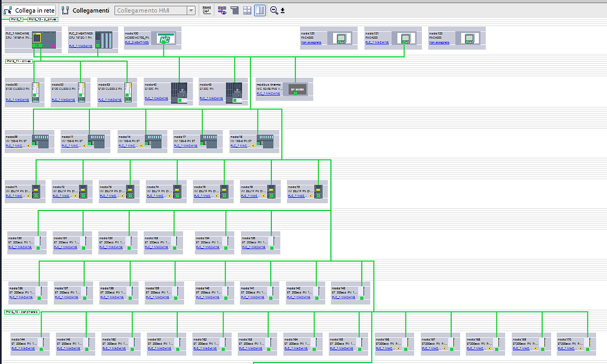The width and height of the screenshot is (607, 364).
Task: Click the nodo160 device name text
Action: pyautogui.click(x=109, y=339)
